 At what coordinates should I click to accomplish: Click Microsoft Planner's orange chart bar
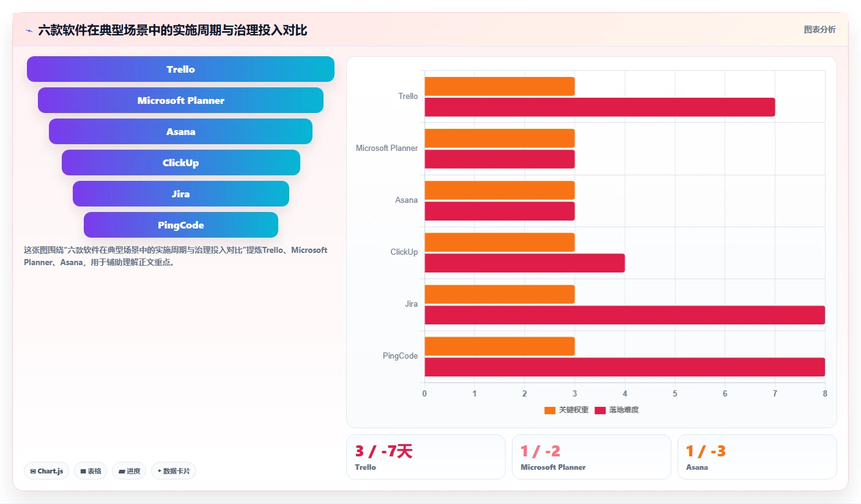(500, 138)
